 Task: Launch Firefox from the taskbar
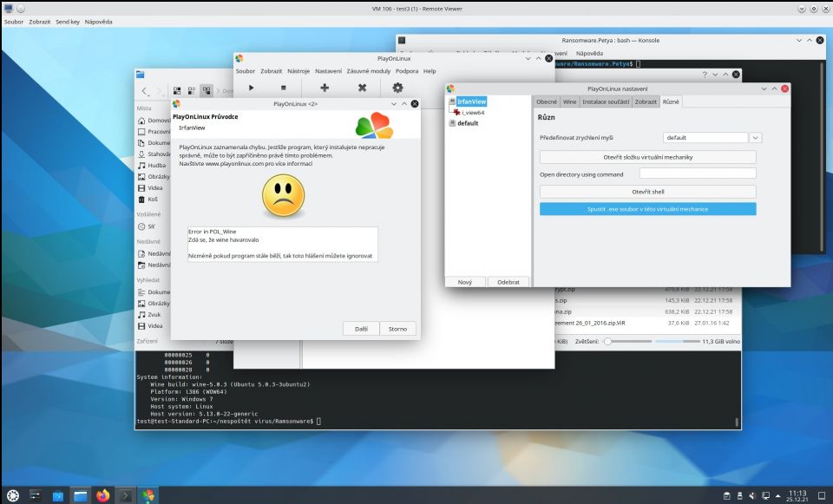[103, 495]
